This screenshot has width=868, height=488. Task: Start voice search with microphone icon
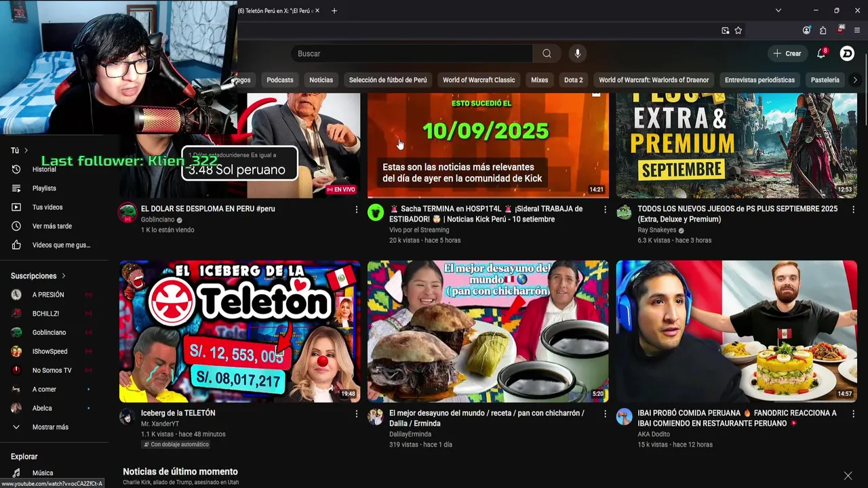coord(577,54)
